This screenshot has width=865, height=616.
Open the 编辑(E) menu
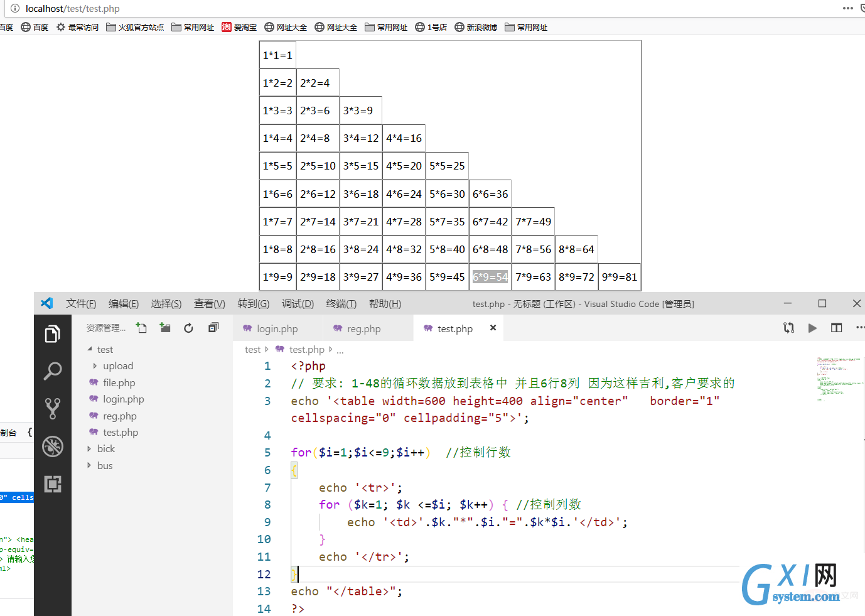(x=123, y=303)
